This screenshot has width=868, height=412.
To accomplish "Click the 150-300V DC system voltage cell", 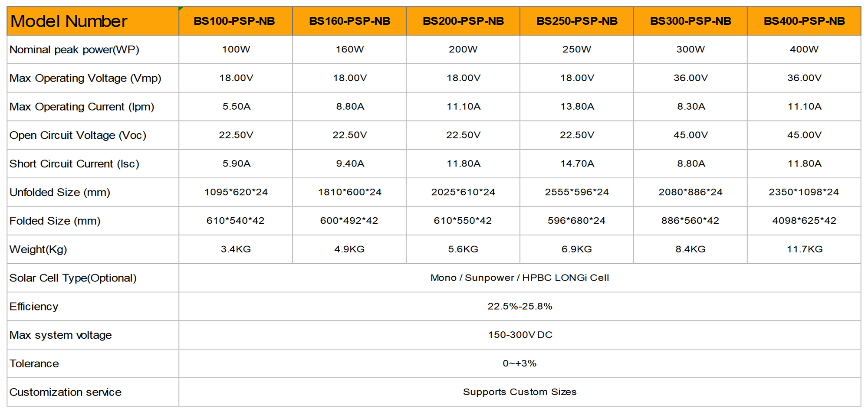I will (519, 335).
